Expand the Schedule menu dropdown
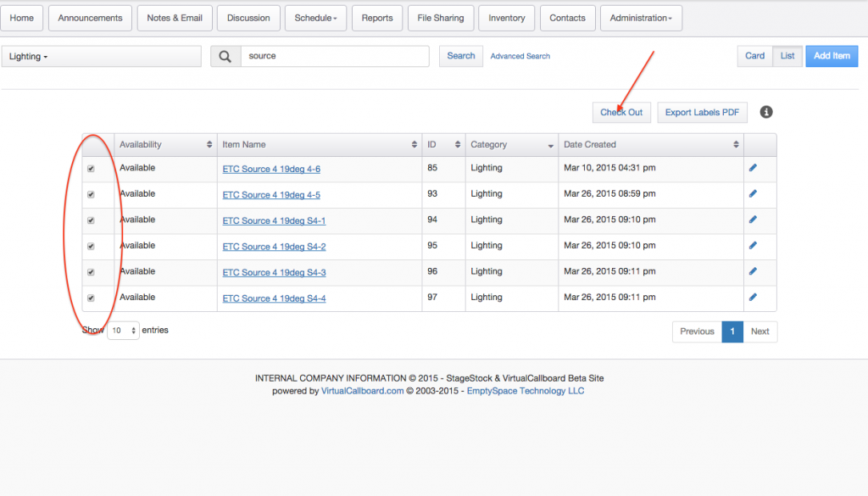 (315, 19)
